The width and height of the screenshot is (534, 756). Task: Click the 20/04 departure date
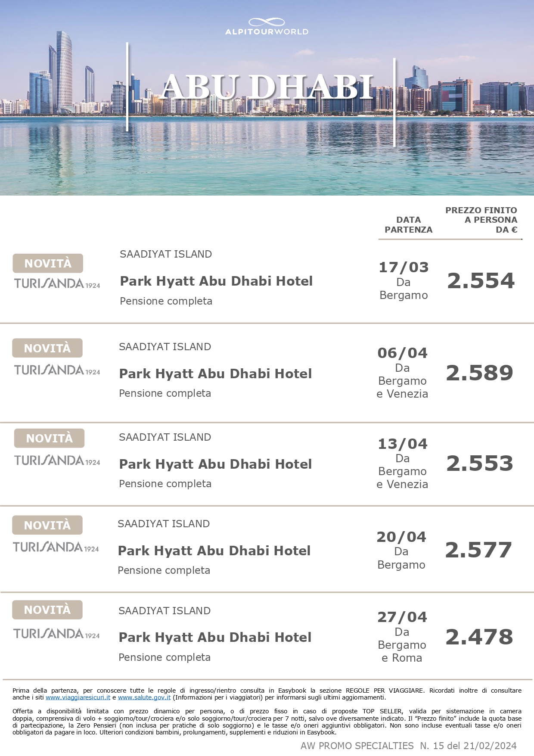pyautogui.click(x=401, y=537)
